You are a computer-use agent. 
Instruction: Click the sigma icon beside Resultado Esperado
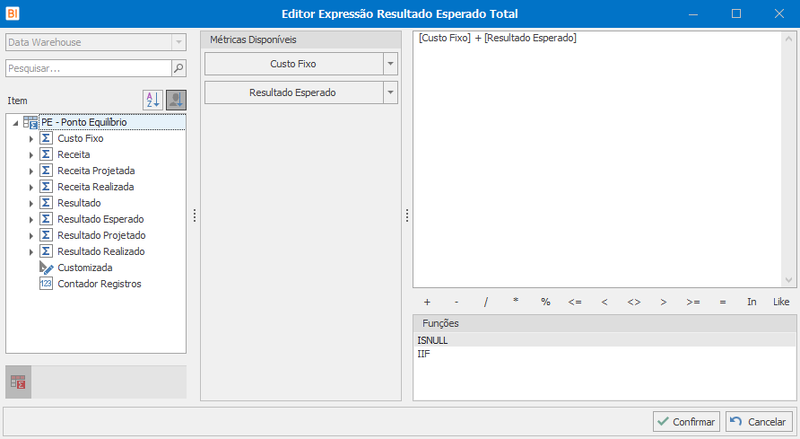(x=46, y=219)
